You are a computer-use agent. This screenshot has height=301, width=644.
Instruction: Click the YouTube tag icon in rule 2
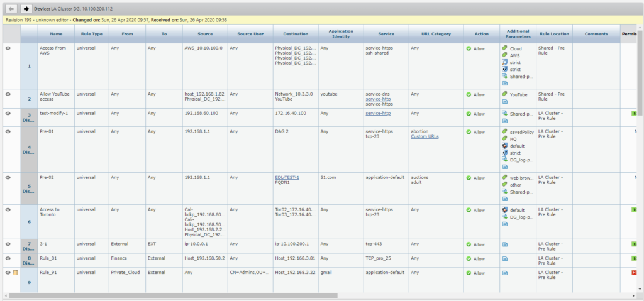pyautogui.click(x=504, y=94)
